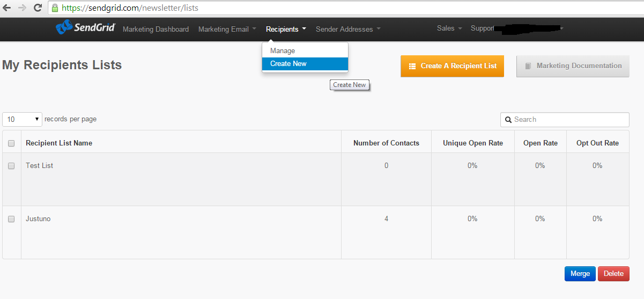Viewport: 644px width, 299px height.
Task: Click the list icon in Create A Recipient List
Action: point(412,66)
